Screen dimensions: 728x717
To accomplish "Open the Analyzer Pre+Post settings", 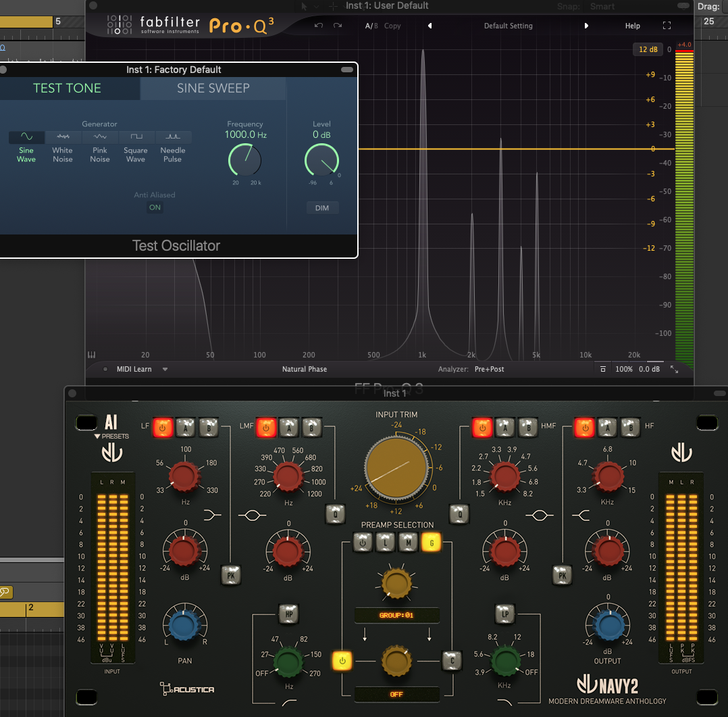I will 490,369.
